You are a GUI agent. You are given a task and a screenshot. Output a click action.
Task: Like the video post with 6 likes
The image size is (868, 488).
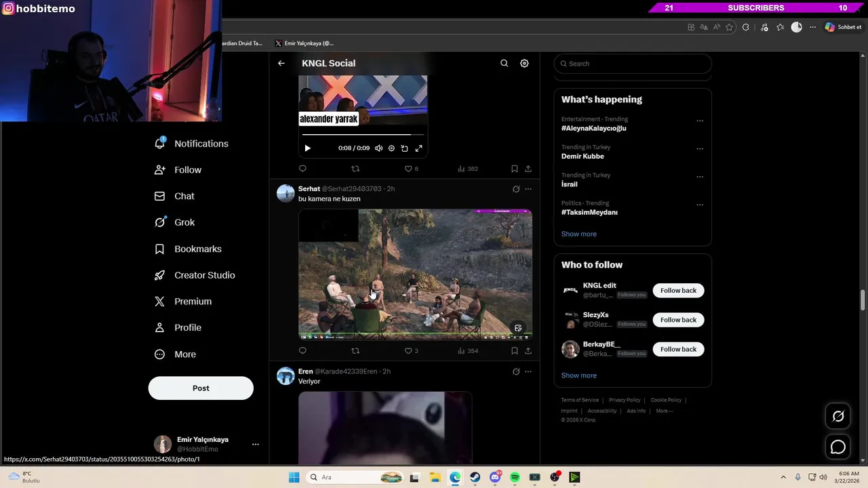tap(411, 169)
